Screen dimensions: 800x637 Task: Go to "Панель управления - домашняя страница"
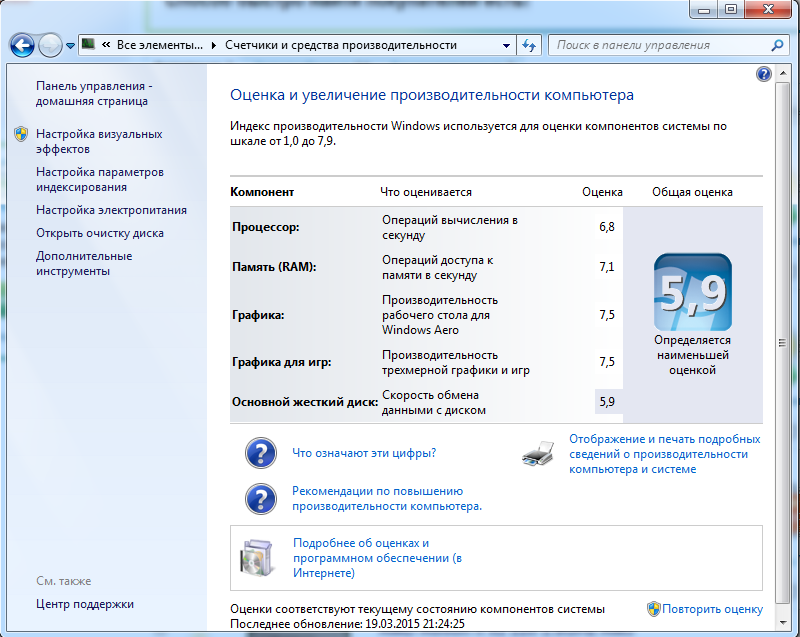click(93, 93)
